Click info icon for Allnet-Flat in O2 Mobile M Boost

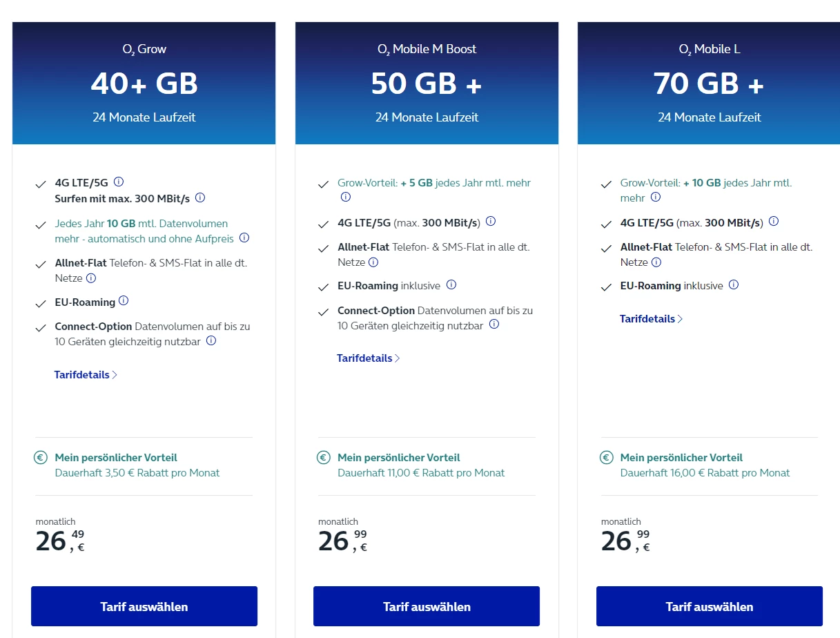(x=373, y=262)
